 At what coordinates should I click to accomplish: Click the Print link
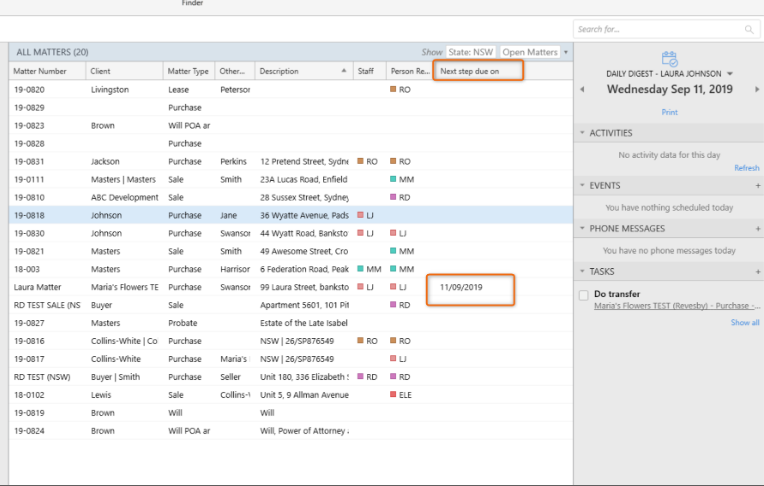pyautogui.click(x=669, y=112)
